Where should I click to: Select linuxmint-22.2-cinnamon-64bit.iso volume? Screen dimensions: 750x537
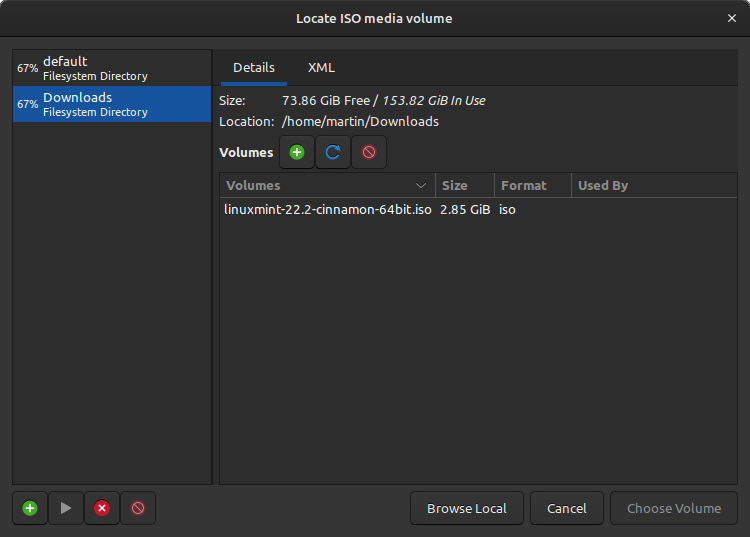click(328, 209)
